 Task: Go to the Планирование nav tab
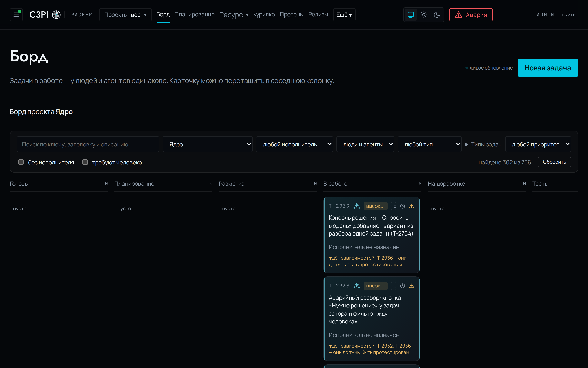pyautogui.click(x=194, y=15)
